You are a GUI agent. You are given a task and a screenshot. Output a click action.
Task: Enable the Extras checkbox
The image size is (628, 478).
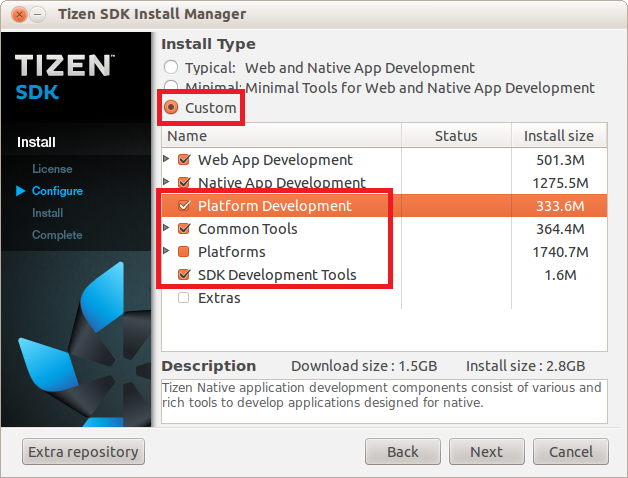(x=183, y=298)
